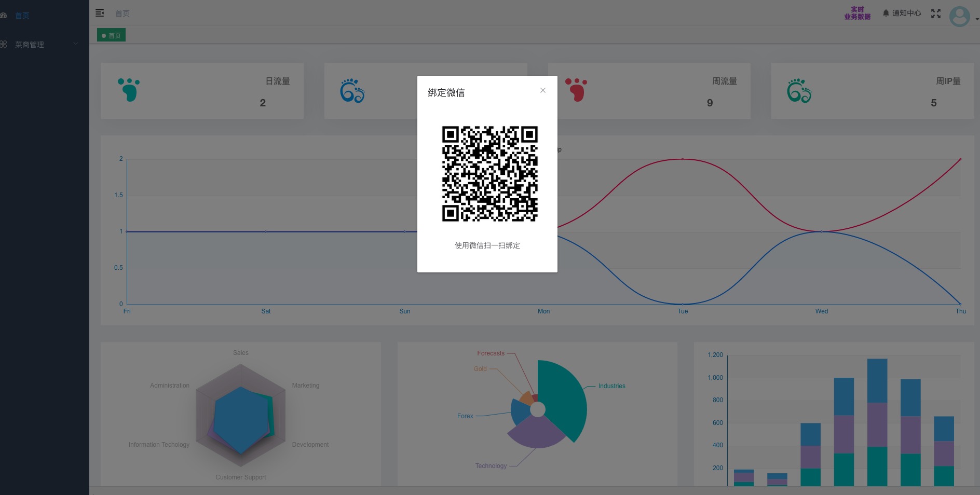
Task: Click the Forecasts pie chart label
Action: tap(491, 353)
